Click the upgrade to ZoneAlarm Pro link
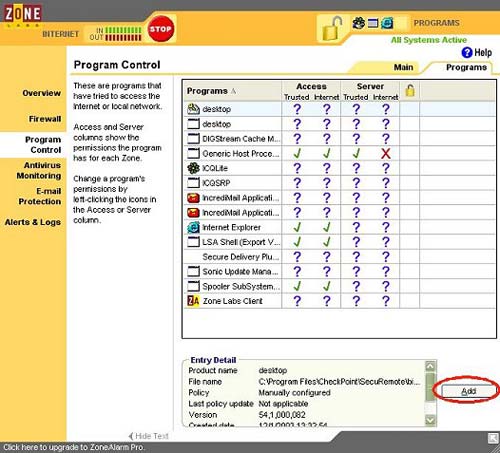Image resolution: width=500 pixels, height=453 pixels. pos(73,447)
